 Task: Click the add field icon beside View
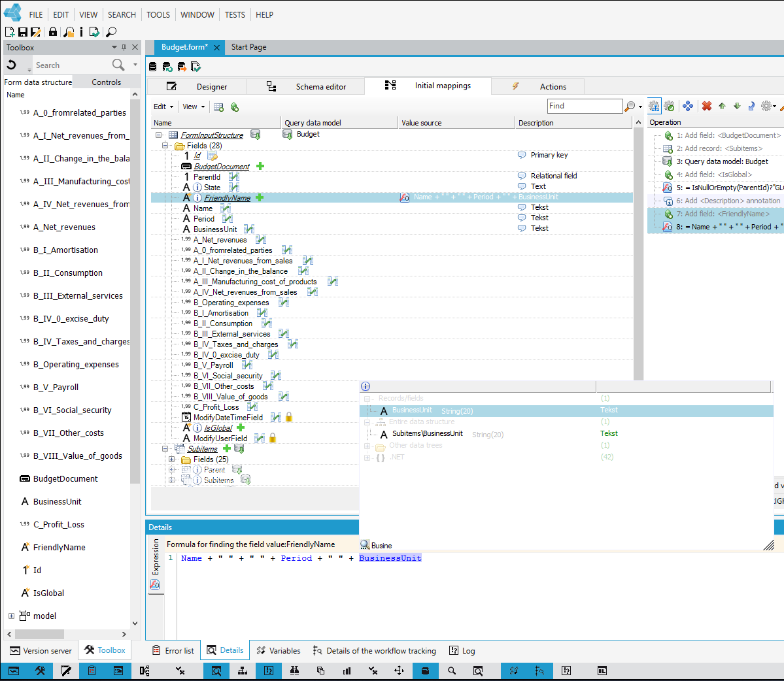click(x=235, y=107)
